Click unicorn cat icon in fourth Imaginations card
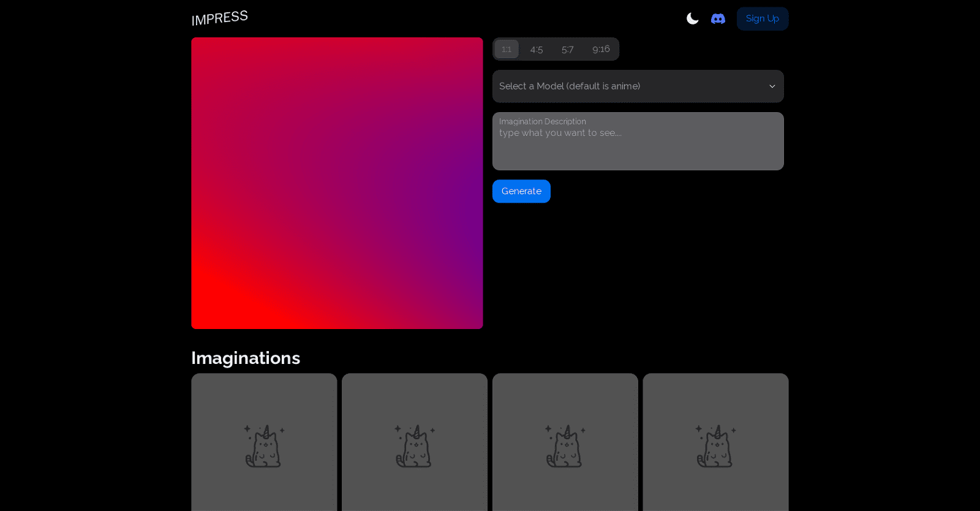980x511 pixels. point(715,446)
